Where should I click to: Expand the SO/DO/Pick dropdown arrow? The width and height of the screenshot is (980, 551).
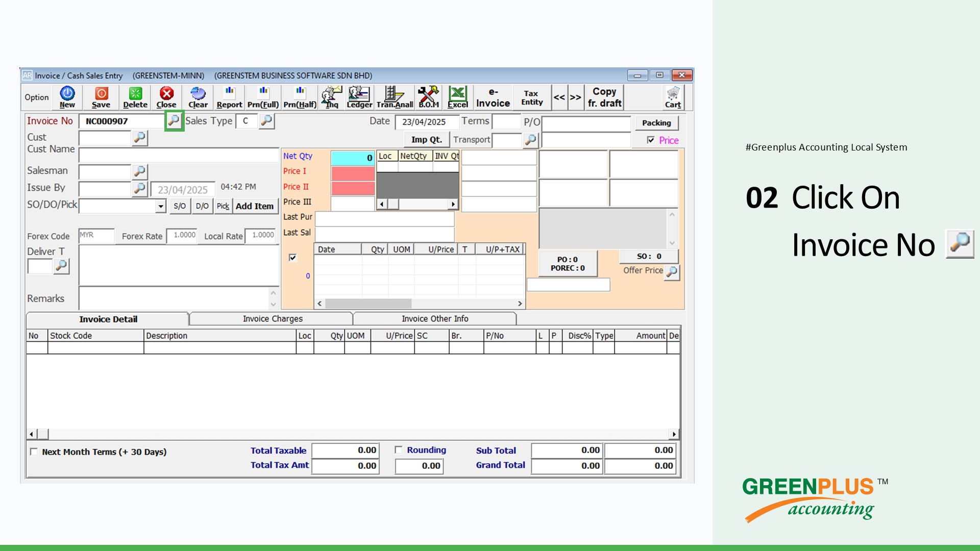[161, 206]
